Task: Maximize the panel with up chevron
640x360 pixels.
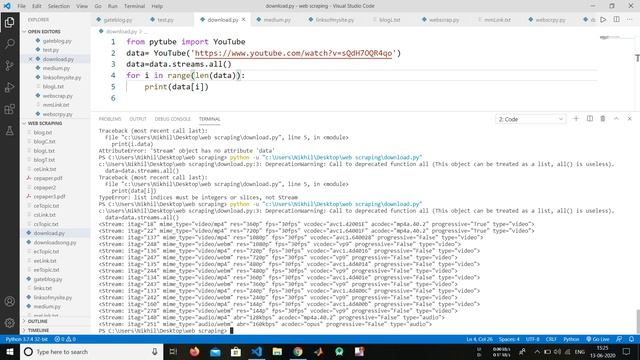Action: click(616, 119)
